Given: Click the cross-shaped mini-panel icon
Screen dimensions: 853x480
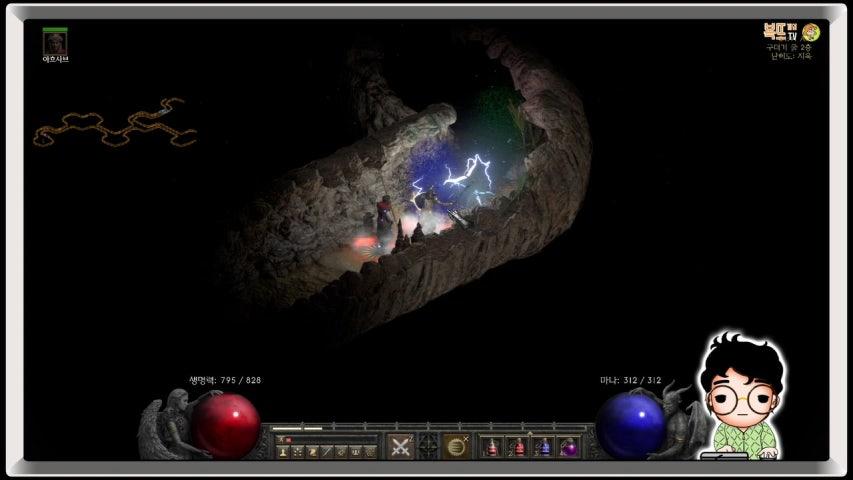Looking at the screenshot, I should click(x=341, y=452).
